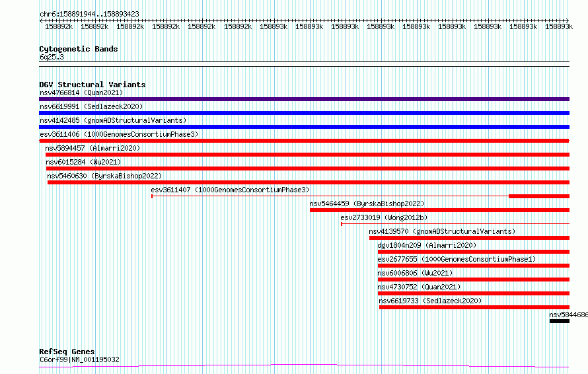Click the red nsv6619733 variant bar

point(474,307)
